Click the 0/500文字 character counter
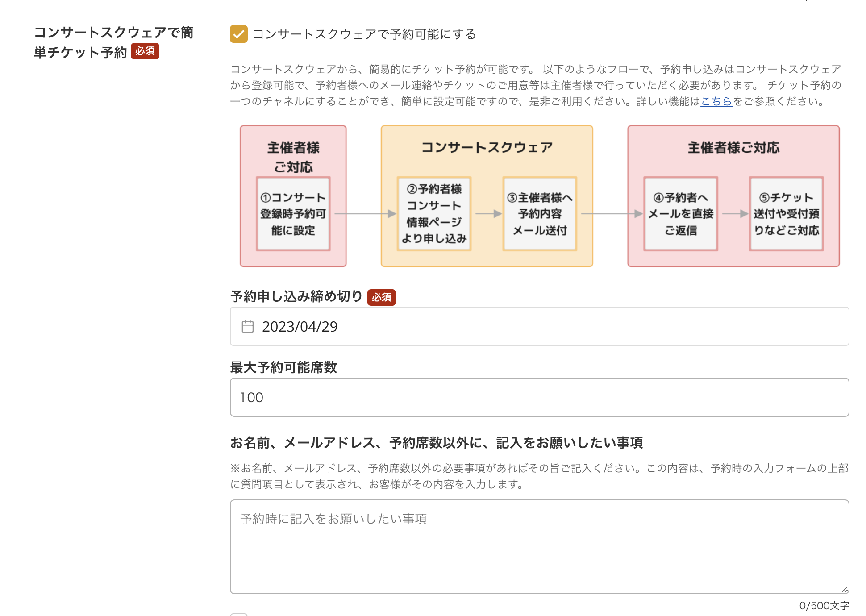Viewport: 866px width, 616px height. pos(824,606)
